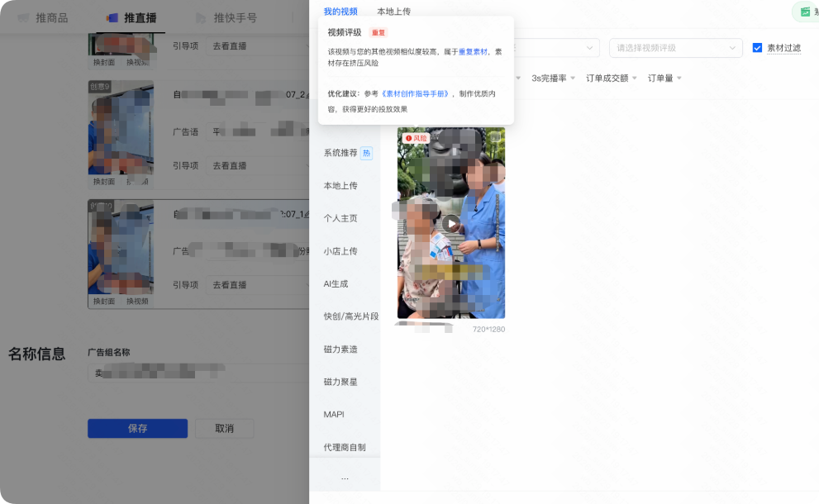Select 磁力素造 in the sidebar
Screen dimensions: 819x504
340,349
